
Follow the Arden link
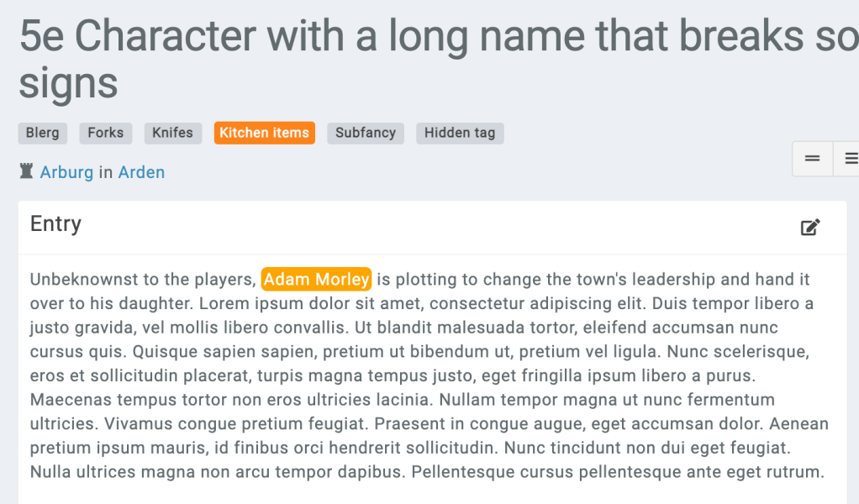click(x=141, y=172)
